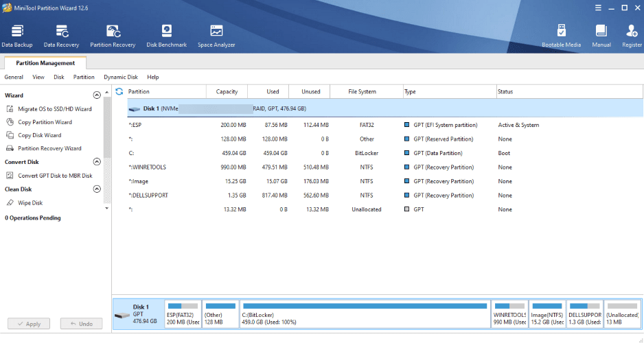Click the Convert GPT Disk to MBR icon

tap(10, 175)
